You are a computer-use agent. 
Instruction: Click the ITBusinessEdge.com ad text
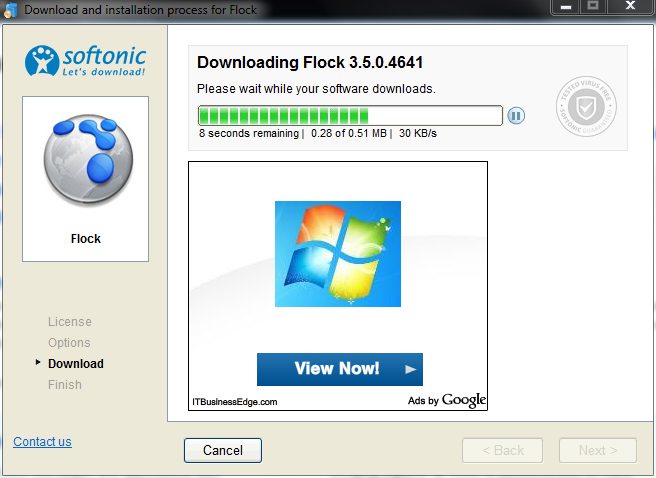coord(234,402)
